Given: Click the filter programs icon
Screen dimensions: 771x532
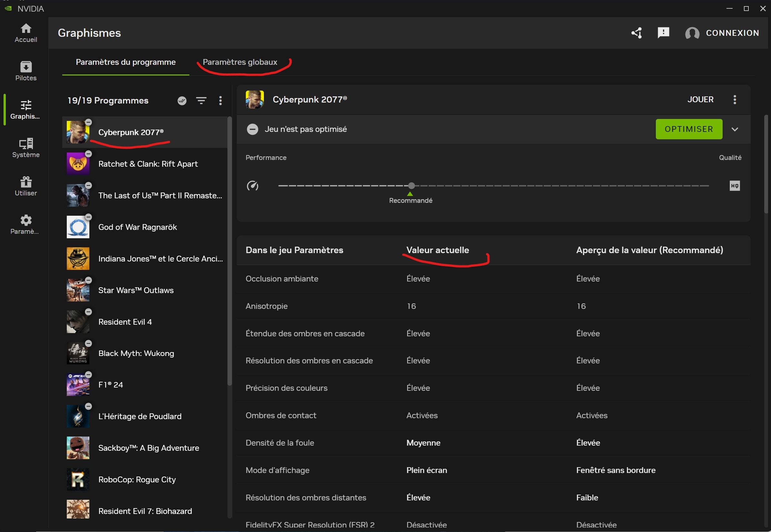Looking at the screenshot, I should [201, 101].
